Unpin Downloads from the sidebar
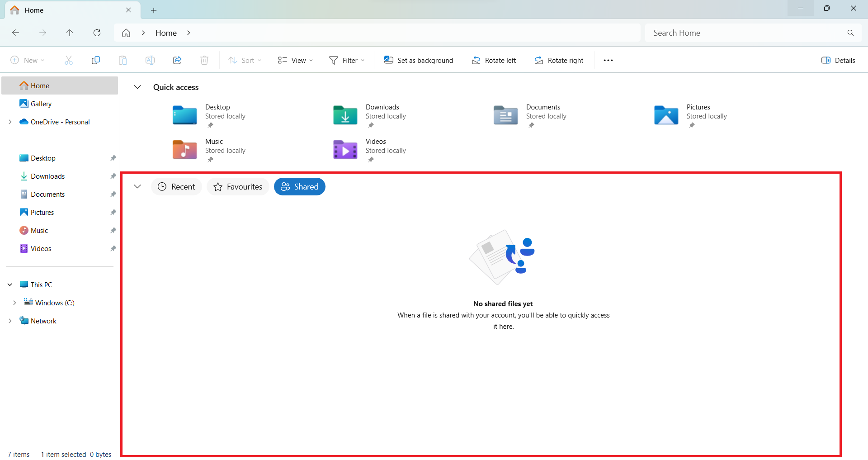868x460 pixels. pos(113,176)
